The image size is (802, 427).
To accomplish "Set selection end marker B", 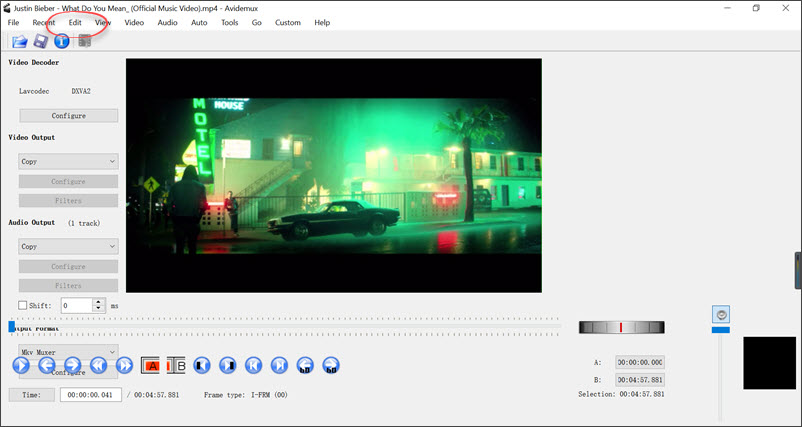I will coord(176,365).
